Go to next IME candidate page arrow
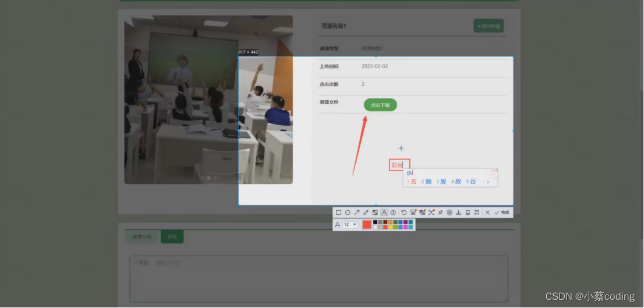644x308 pixels. 488,182
